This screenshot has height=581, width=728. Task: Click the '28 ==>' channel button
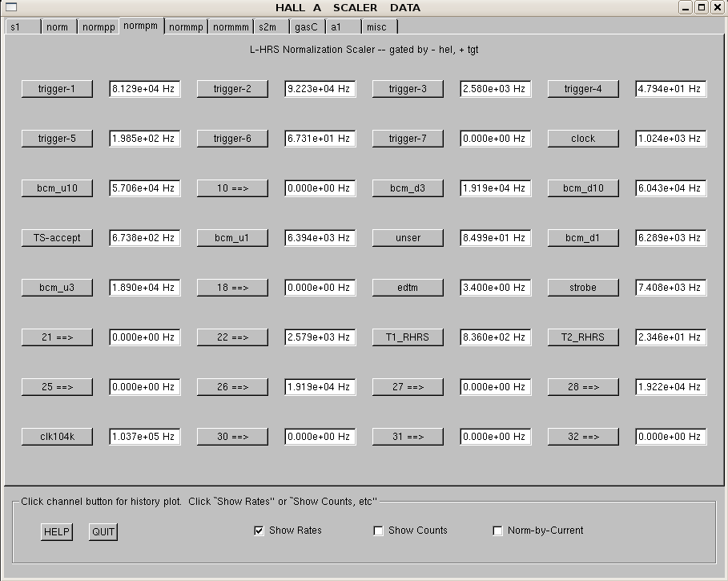[584, 387]
